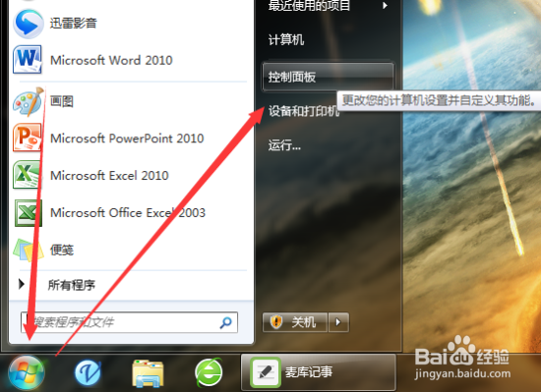541x392 pixels.
Task: Open the Xunlei player (迅雷影音) icon
Action: (x=28, y=24)
